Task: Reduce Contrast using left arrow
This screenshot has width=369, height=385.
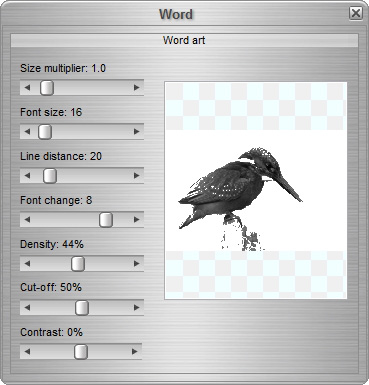Action: (27, 352)
